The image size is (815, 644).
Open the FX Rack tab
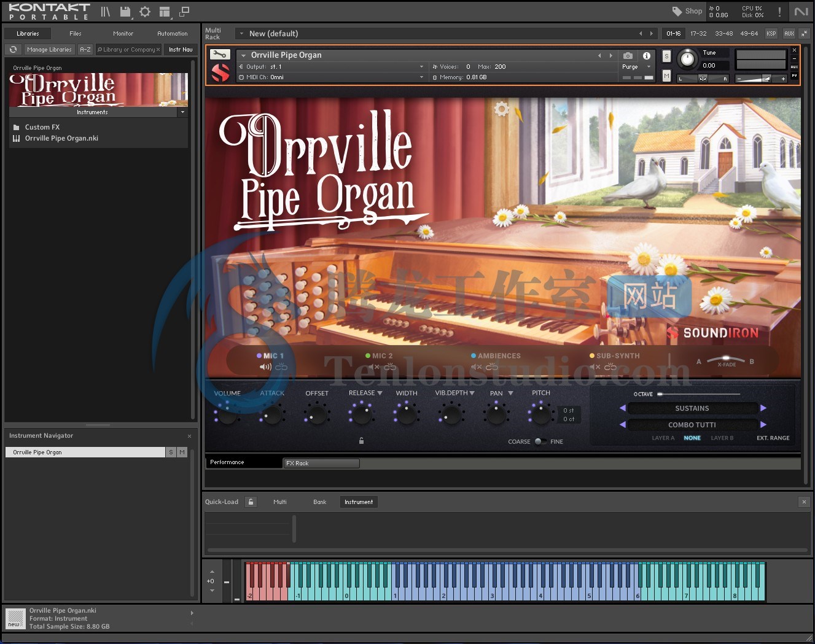point(321,464)
